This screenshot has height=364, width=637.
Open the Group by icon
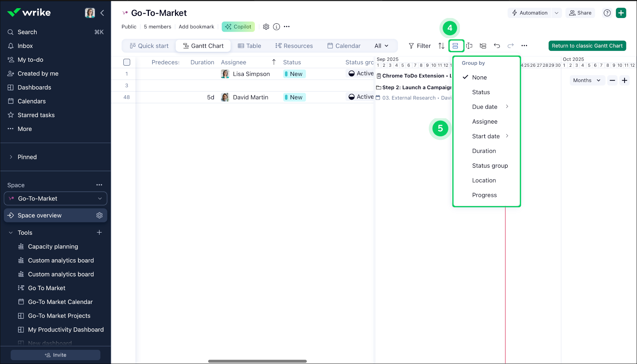pyautogui.click(x=456, y=46)
